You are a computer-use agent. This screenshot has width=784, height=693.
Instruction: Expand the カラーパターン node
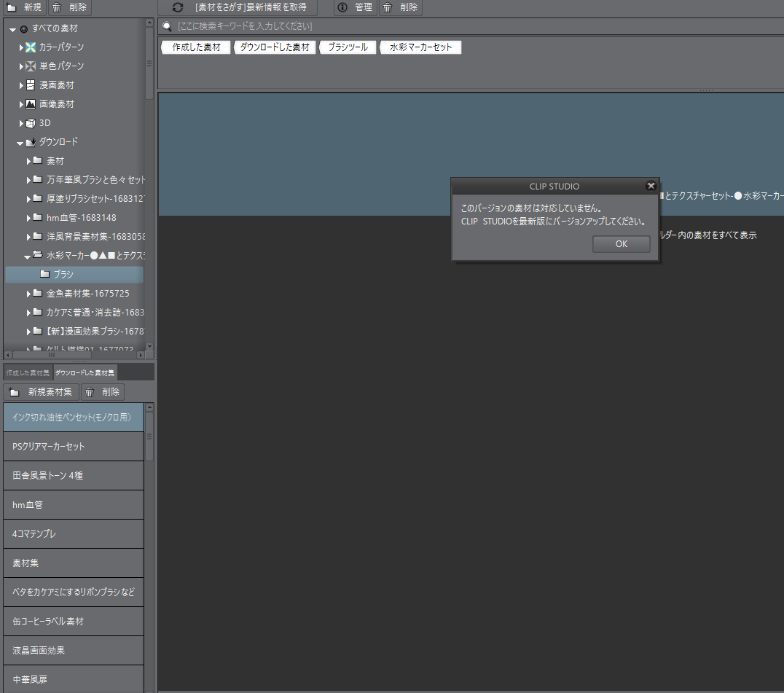pos(21,47)
